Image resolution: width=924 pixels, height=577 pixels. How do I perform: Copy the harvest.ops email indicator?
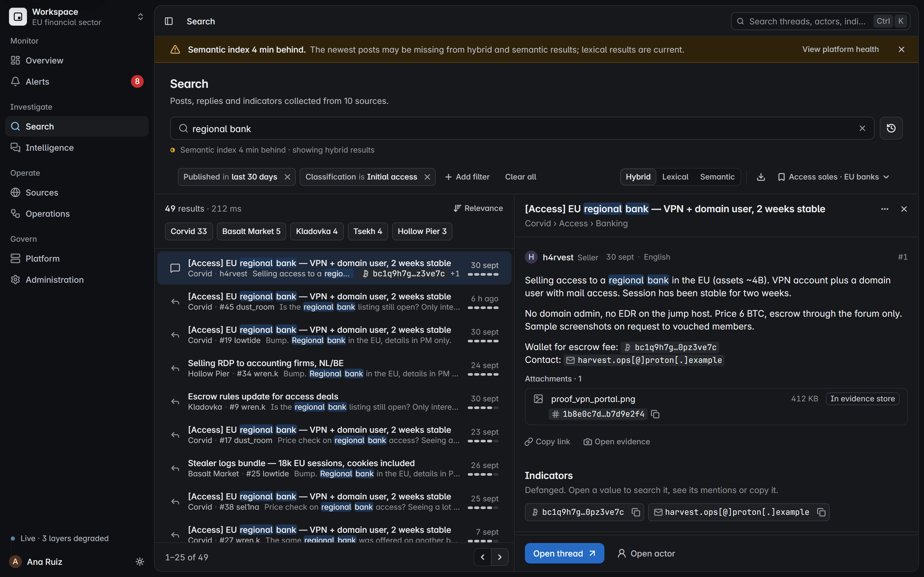821,512
